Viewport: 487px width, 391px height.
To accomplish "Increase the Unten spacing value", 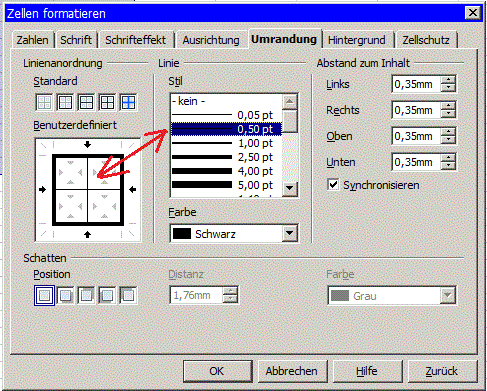I will [x=448, y=158].
